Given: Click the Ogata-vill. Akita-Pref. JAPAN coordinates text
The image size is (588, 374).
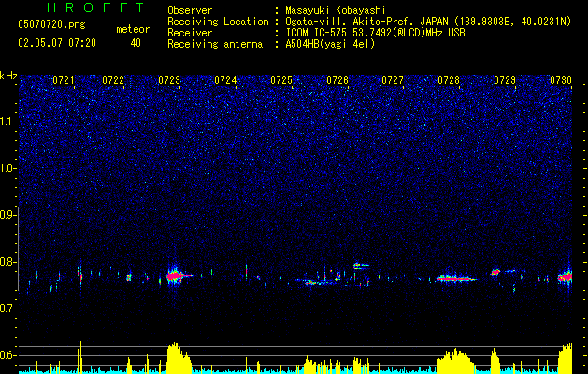Looking at the screenshot, I should (x=428, y=22).
